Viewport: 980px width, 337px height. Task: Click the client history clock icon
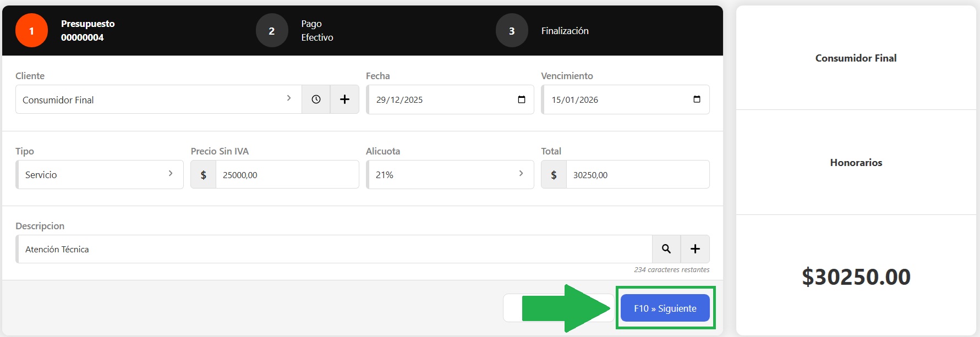pyautogui.click(x=316, y=100)
